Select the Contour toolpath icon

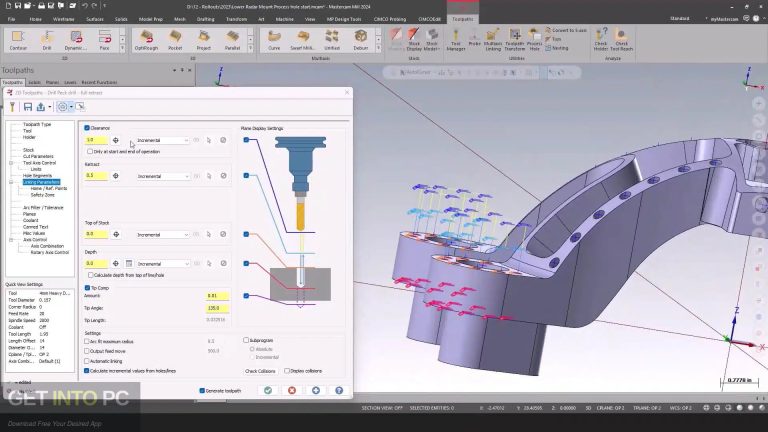[18, 40]
